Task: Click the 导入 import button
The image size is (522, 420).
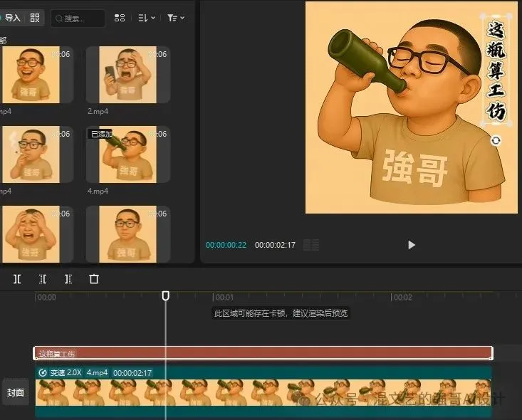Action: click(x=11, y=18)
